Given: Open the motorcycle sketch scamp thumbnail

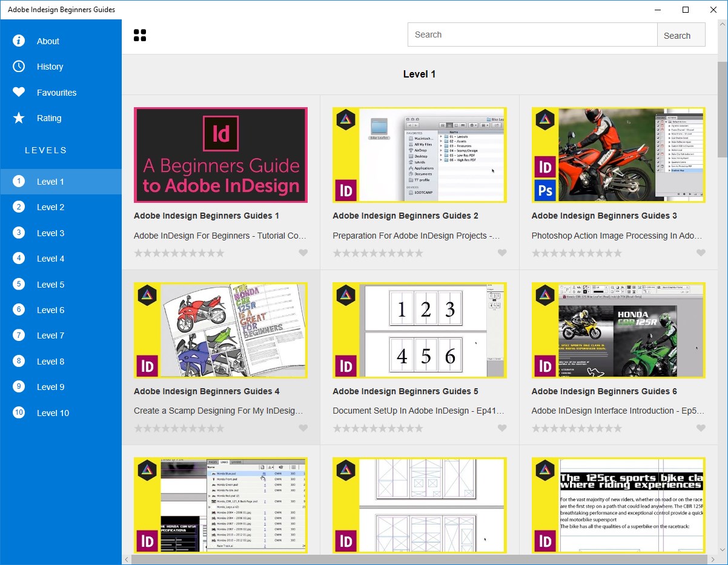Looking at the screenshot, I should click(220, 330).
